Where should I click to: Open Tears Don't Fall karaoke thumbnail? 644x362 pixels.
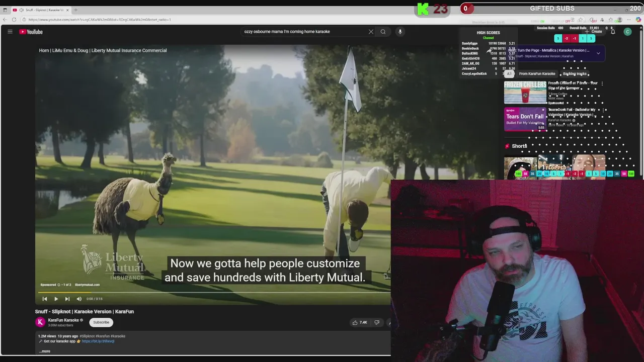click(x=525, y=119)
